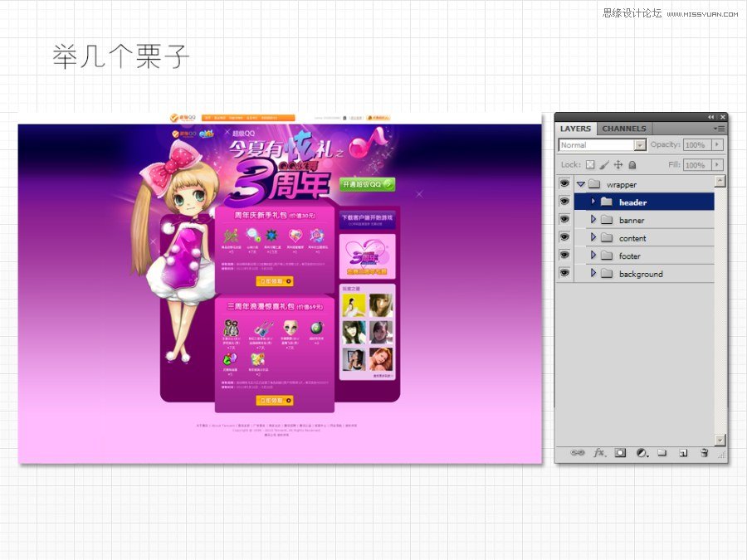
Task: Toggle Lock image pixels brush icon
Action: 604,165
